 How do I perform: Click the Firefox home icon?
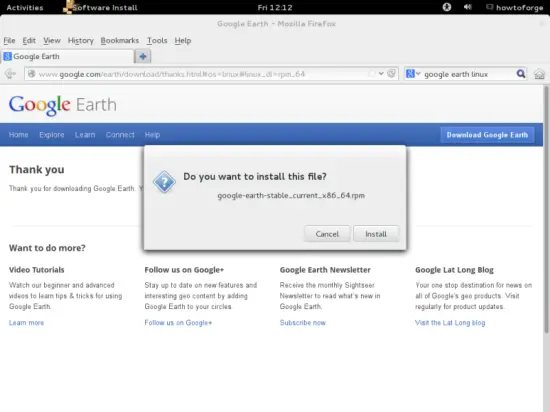pyautogui.click(x=539, y=74)
